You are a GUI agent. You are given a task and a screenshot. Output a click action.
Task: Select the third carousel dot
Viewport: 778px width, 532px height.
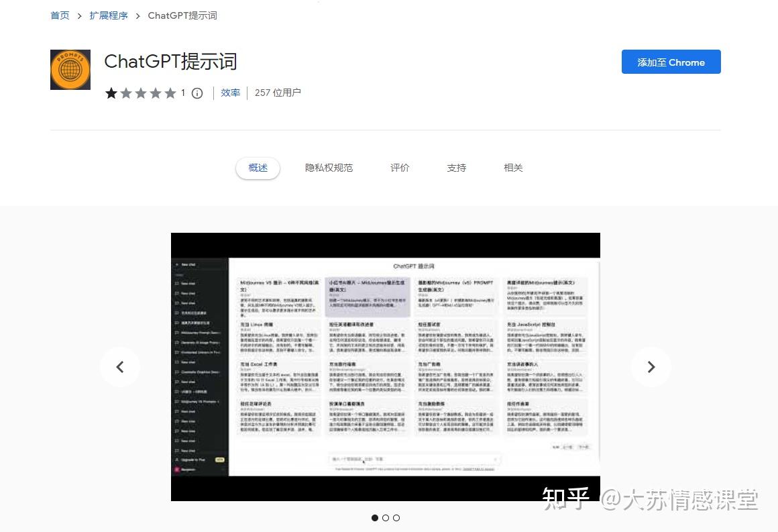pos(396,518)
